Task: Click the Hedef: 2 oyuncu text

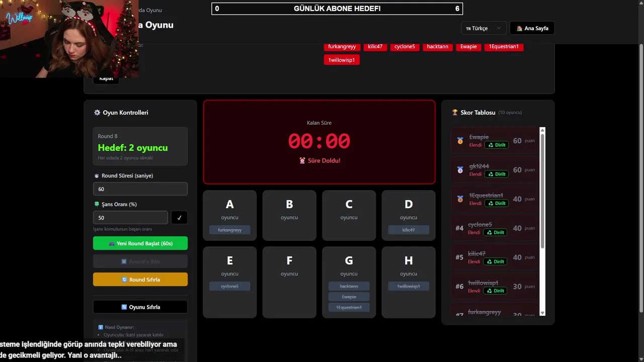Action: click(x=133, y=148)
